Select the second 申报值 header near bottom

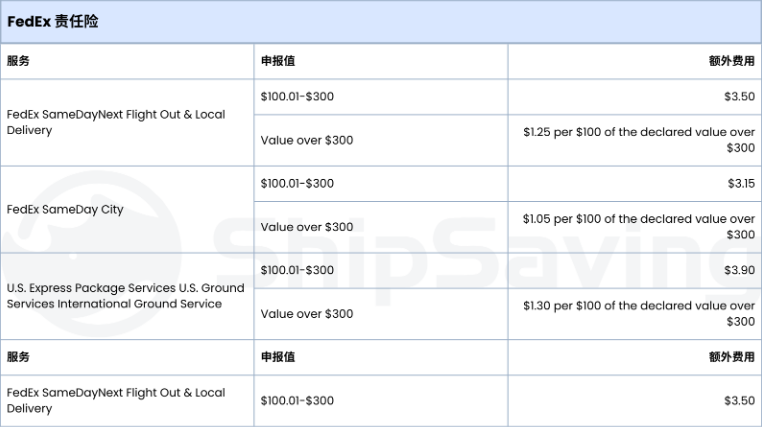pos(278,357)
